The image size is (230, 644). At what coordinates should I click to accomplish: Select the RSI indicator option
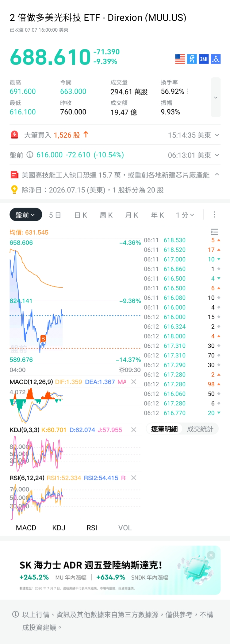92,528
